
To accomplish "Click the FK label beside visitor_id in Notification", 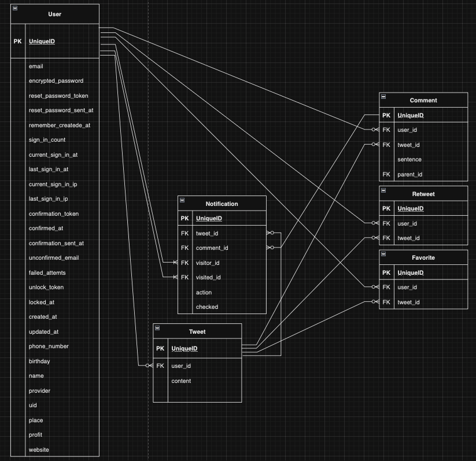I will click(185, 263).
